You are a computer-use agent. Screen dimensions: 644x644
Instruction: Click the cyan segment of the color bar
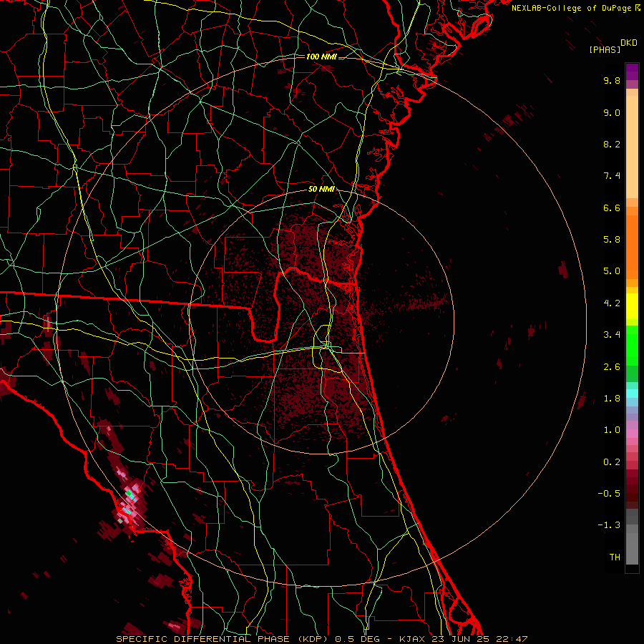632,393
